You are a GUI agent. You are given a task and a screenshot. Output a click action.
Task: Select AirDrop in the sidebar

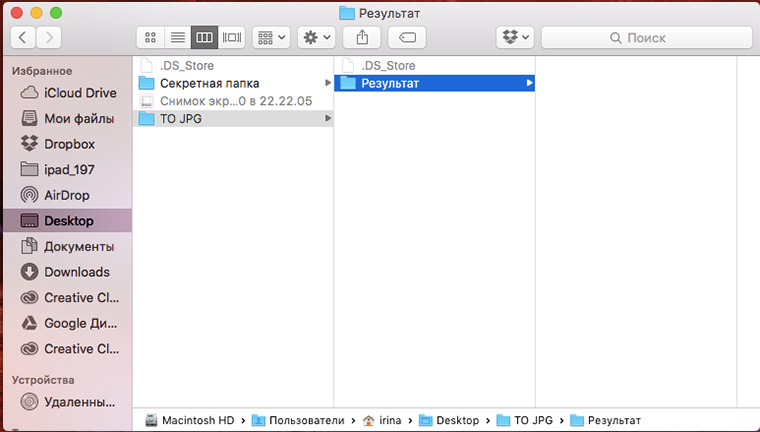point(67,195)
